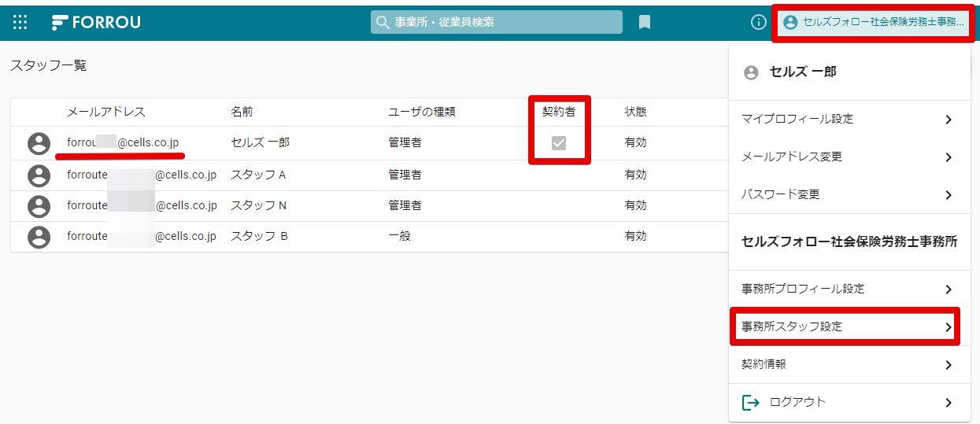This screenshot has width=980, height=424.
Task: Click avatar icon for スタッフ B row
Action: [x=39, y=237]
